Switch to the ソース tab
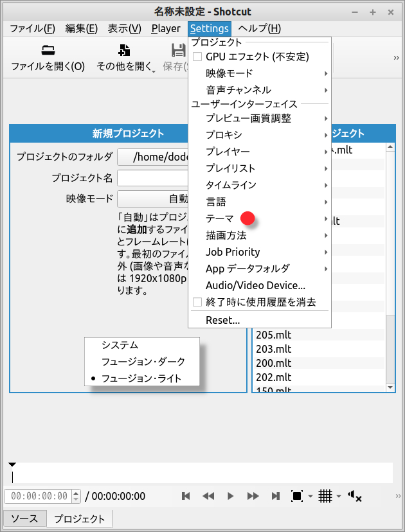The height and width of the screenshot is (532, 405). tap(24, 519)
